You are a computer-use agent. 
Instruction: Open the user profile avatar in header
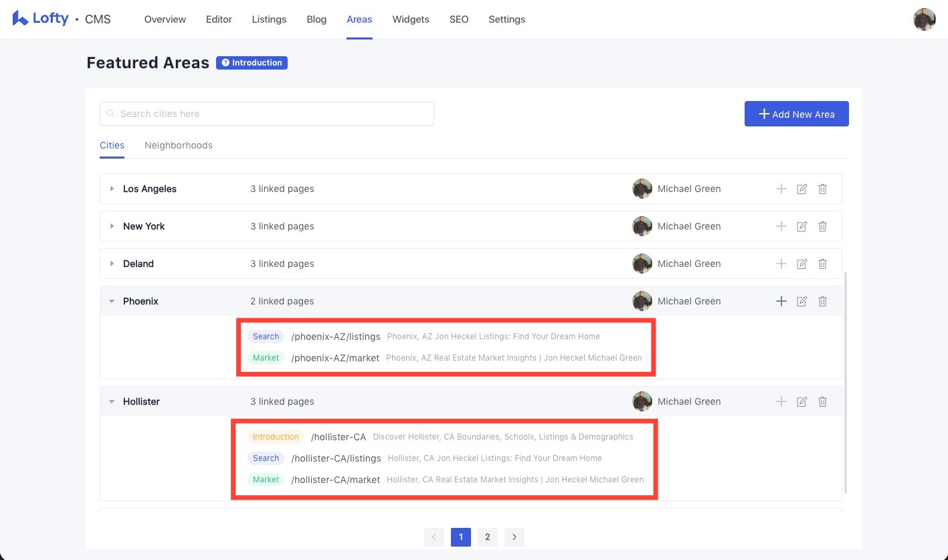pos(924,19)
